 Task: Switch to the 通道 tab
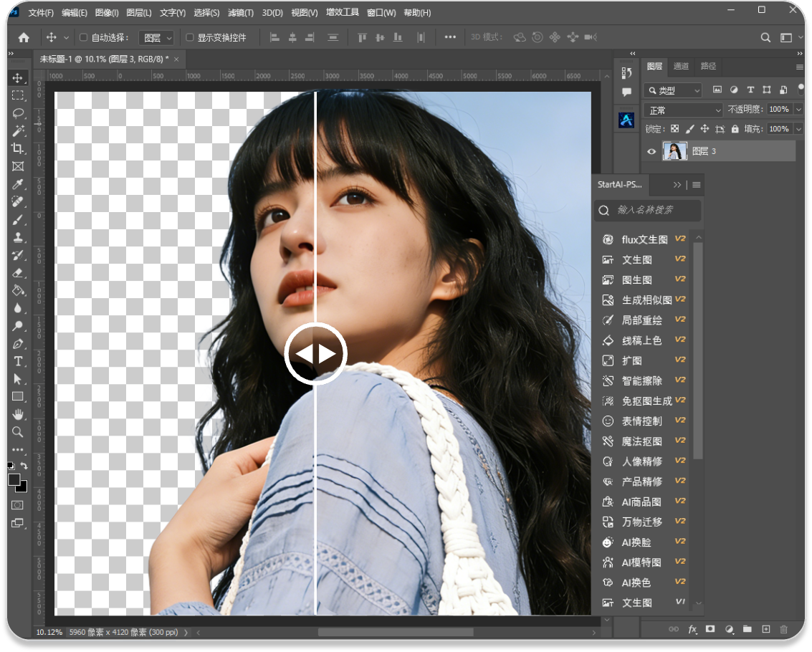point(681,66)
